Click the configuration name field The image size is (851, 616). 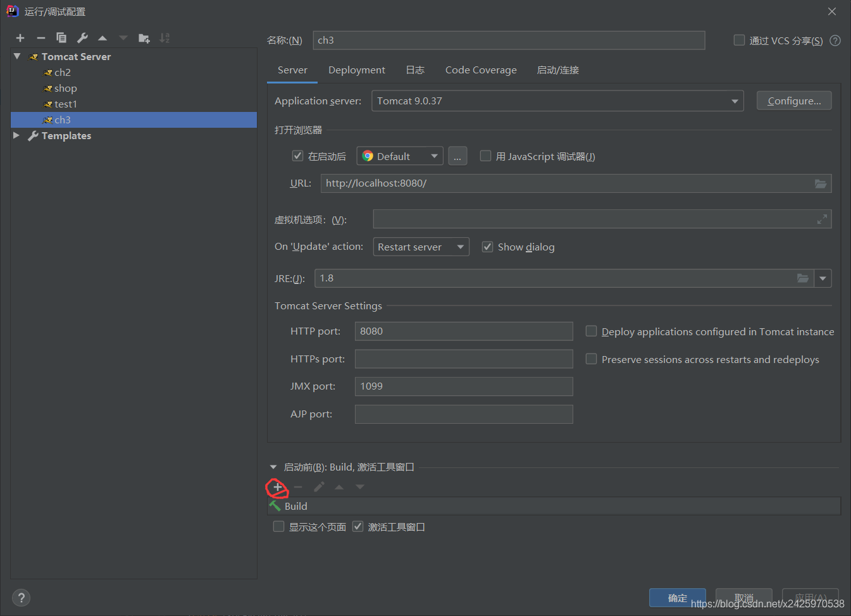(x=509, y=40)
